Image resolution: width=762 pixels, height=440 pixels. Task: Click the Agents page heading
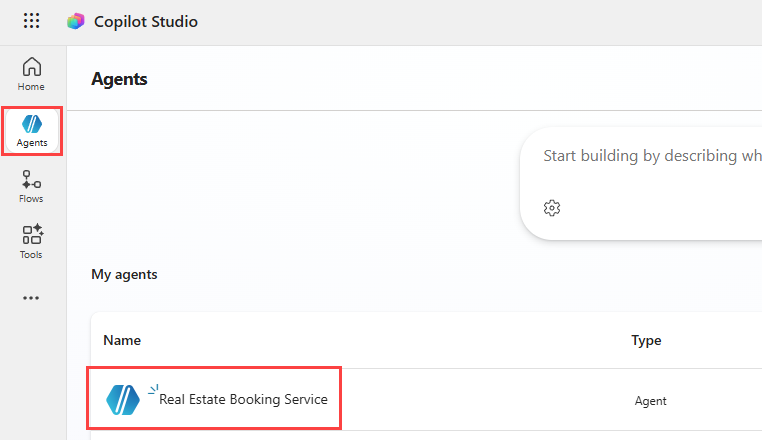tap(119, 79)
